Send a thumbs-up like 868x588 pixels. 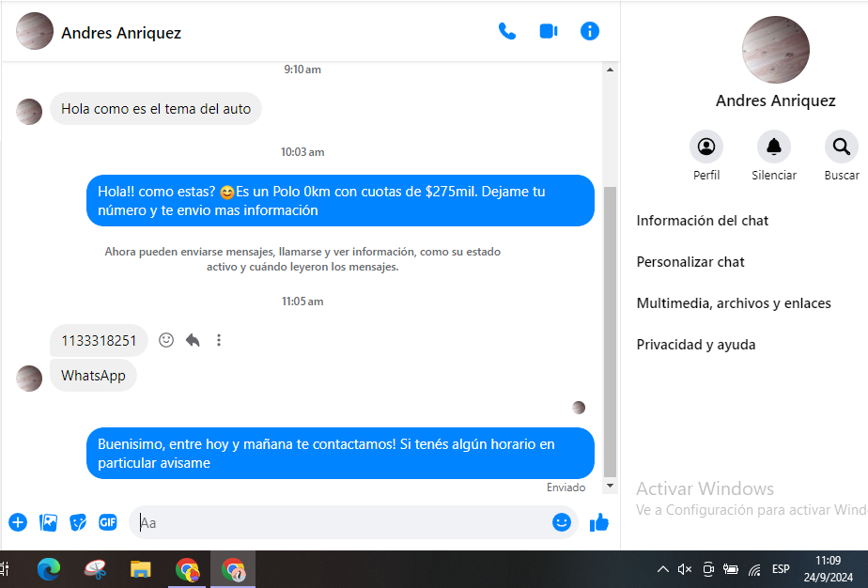tap(599, 522)
